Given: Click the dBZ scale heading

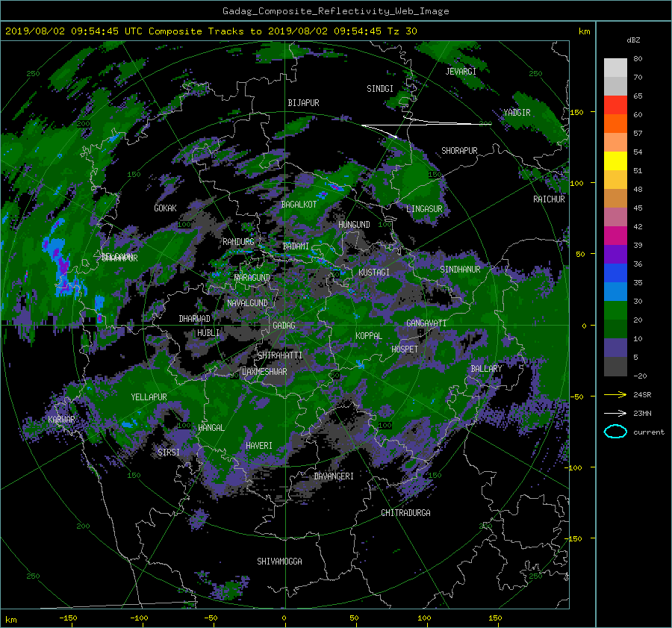Looking at the screenshot, I should tap(633, 40).
